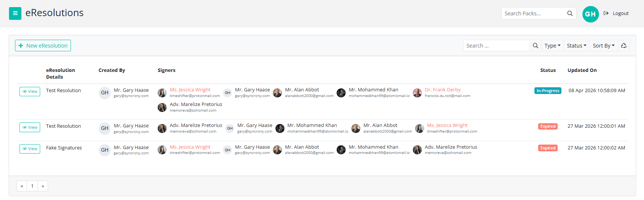The image size is (644, 200).
Task: Click the In-Progress status badge
Action: [548, 91]
